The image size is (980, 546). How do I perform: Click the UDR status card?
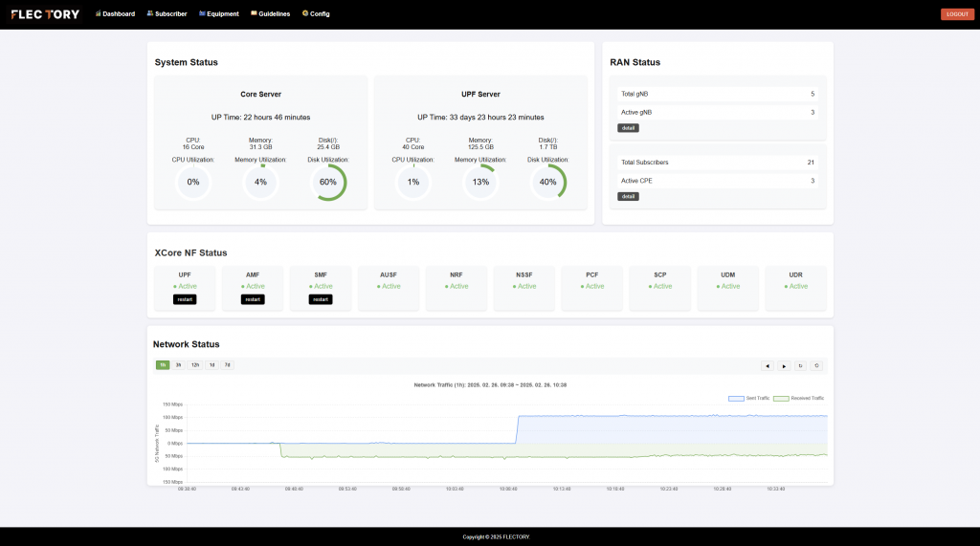click(795, 288)
